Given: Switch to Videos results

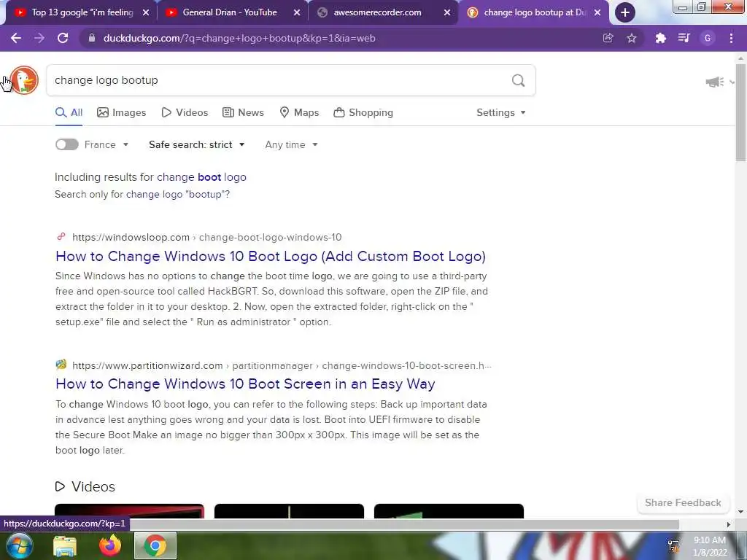Looking at the screenshot, I should pyautogui.click(x=185, y=112).
